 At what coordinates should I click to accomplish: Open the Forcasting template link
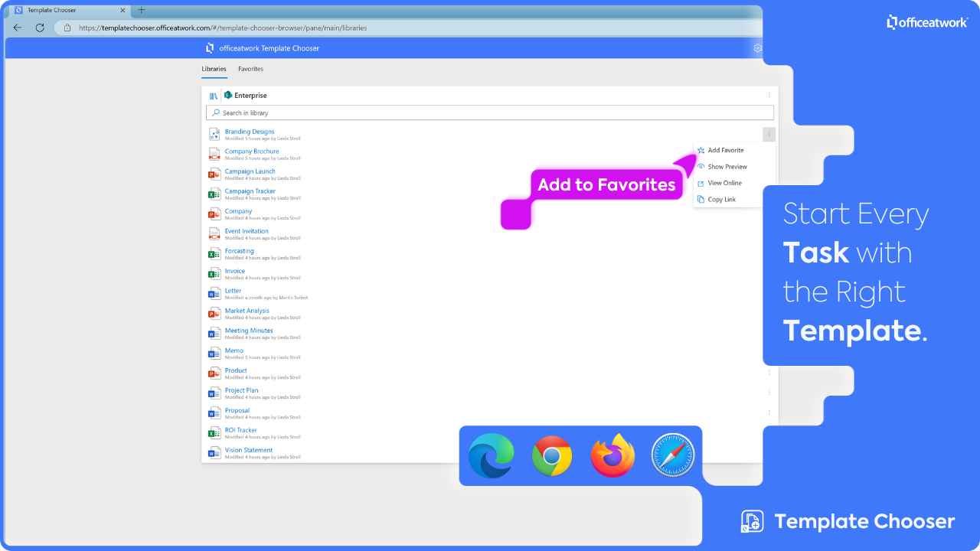coord(240,251)
